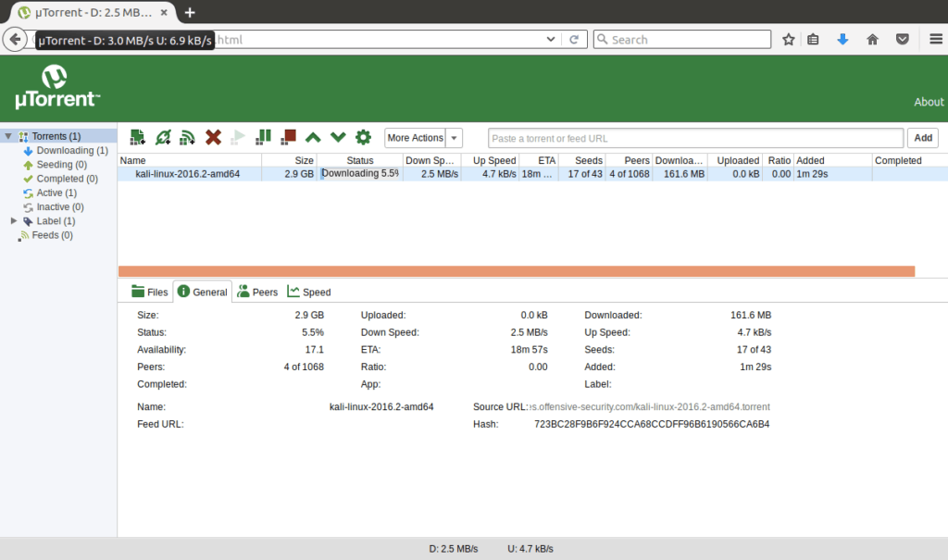
Task: Click the Source URL value text
Action: point(649,406)
